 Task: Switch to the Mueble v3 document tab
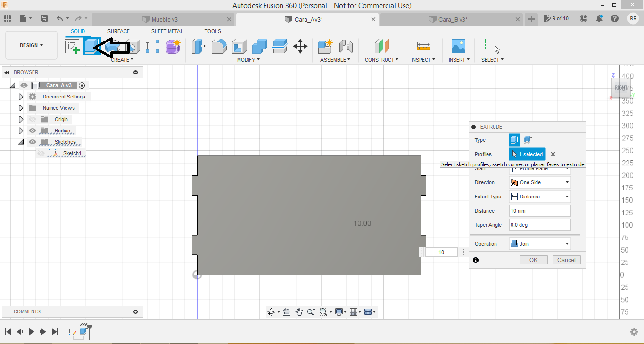point(165,19)
